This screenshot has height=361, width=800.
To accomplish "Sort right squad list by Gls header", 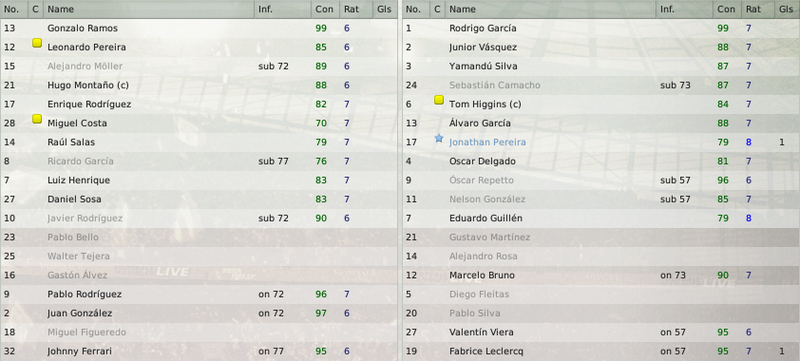I will pyautogui.click(x=787, y=9).
